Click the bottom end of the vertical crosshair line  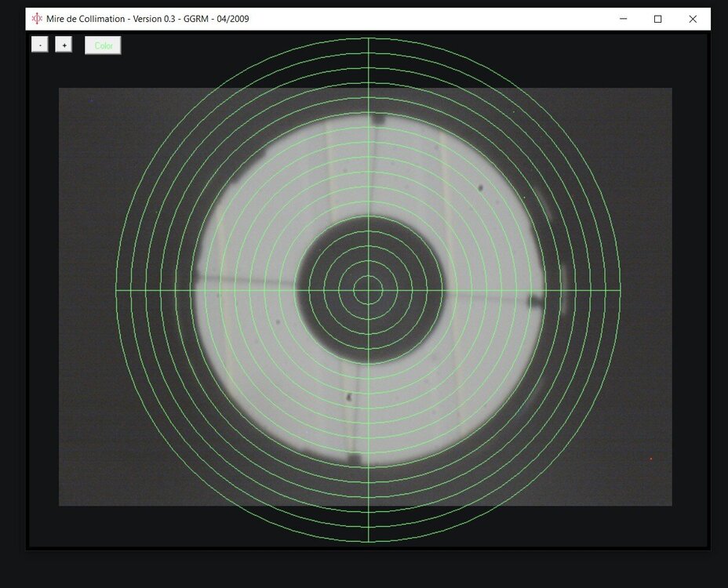click(368, 540)
